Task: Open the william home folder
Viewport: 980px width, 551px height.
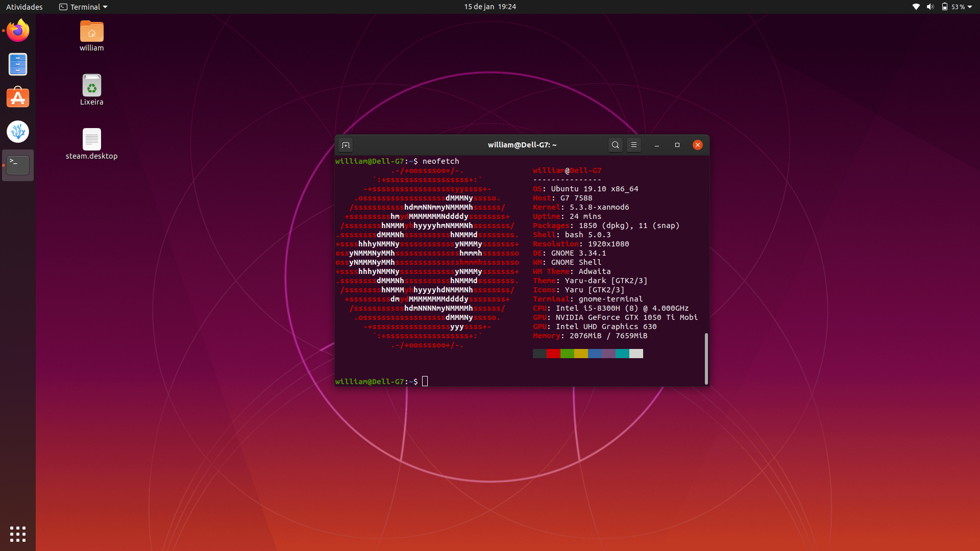Action: coord(92,32)
